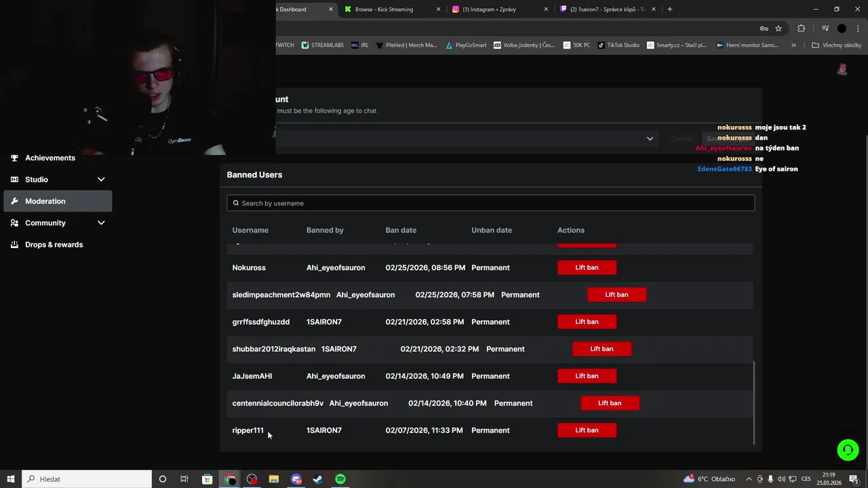Viewport: 868px width, 488px height.
Task: Click the Cortana circle on taskbar
Action: point(163,479)
